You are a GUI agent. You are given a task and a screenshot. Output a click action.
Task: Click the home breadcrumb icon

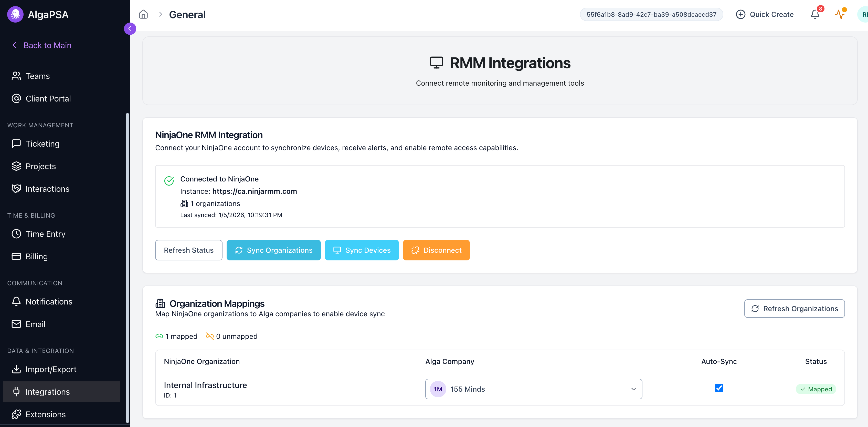pos(143,14)
